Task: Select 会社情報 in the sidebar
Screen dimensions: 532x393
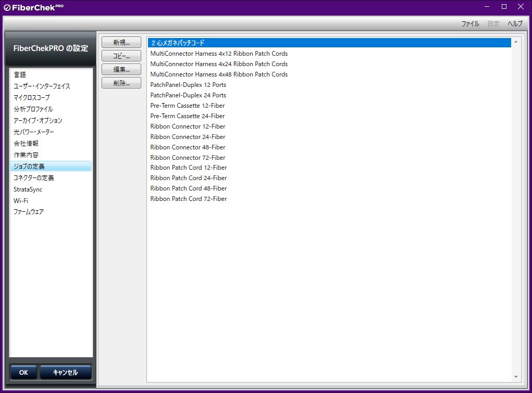Action: [x=51, y=144]
